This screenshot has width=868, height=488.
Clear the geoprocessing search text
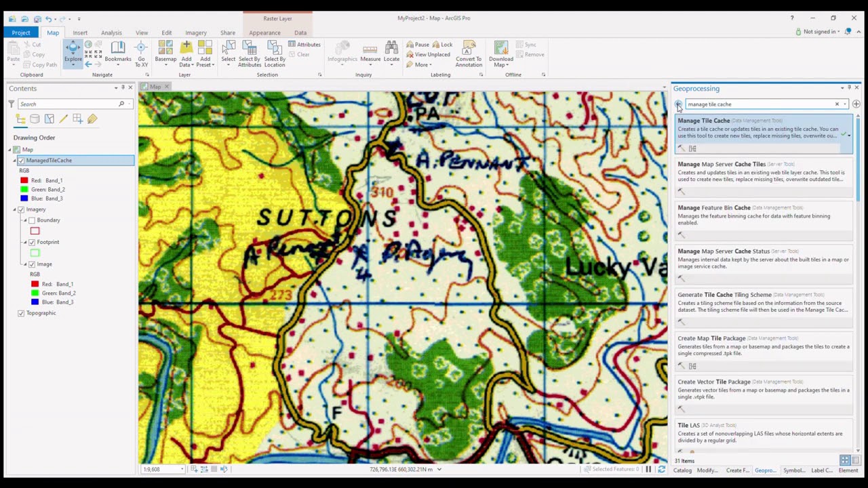coord(837,104)
